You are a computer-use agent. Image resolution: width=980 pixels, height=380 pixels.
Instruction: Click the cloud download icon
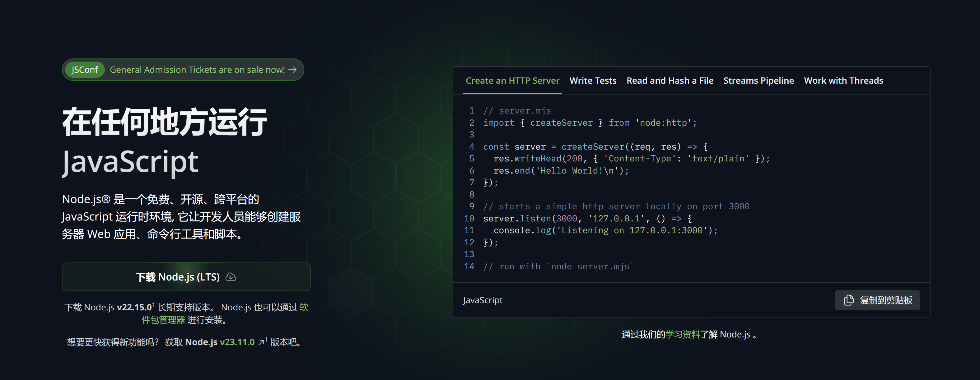231,277
